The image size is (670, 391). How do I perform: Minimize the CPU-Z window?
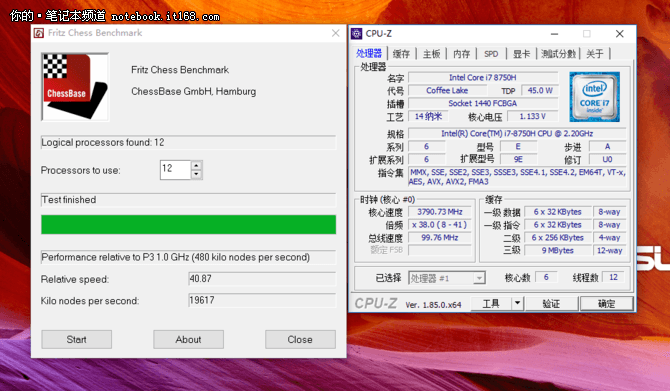click(554, 34)
